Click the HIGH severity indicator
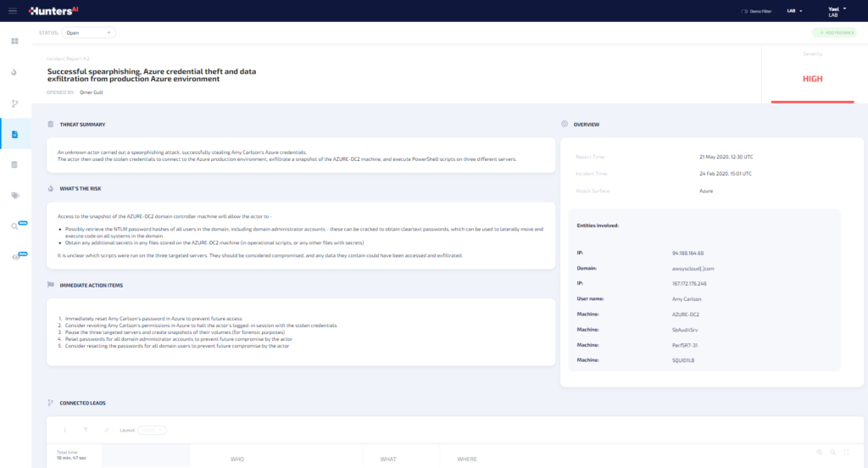Screen dimensions: 868x468 click(x=813, y=79)
